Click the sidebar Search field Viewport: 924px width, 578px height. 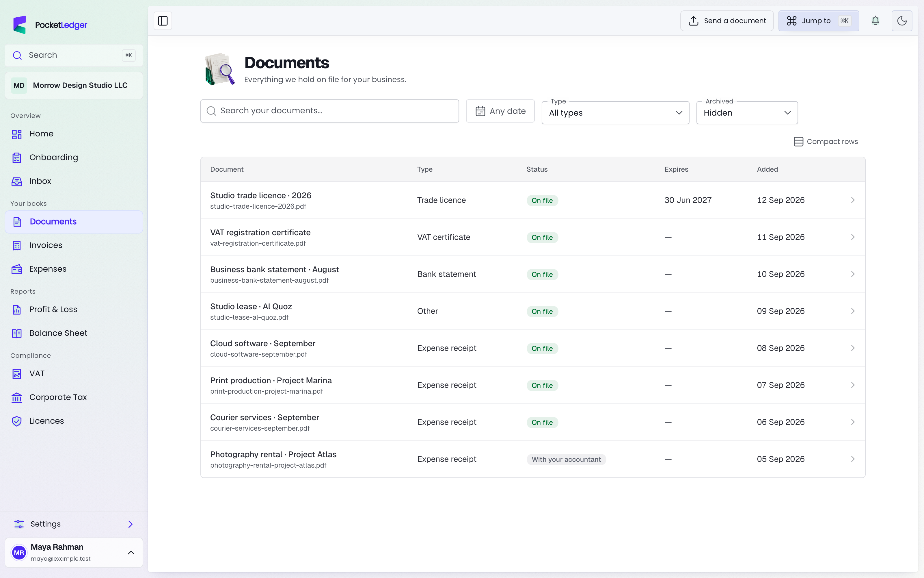(74, 55)
